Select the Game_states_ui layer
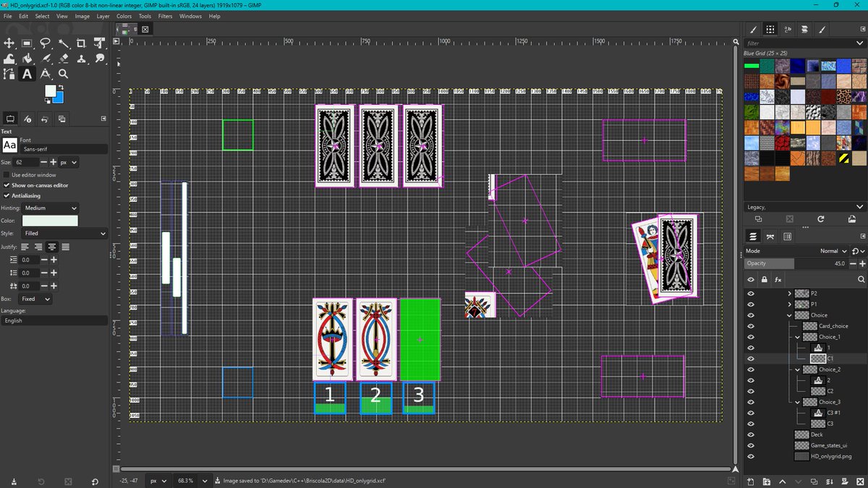The image size is (868, 488). [829, 445]
